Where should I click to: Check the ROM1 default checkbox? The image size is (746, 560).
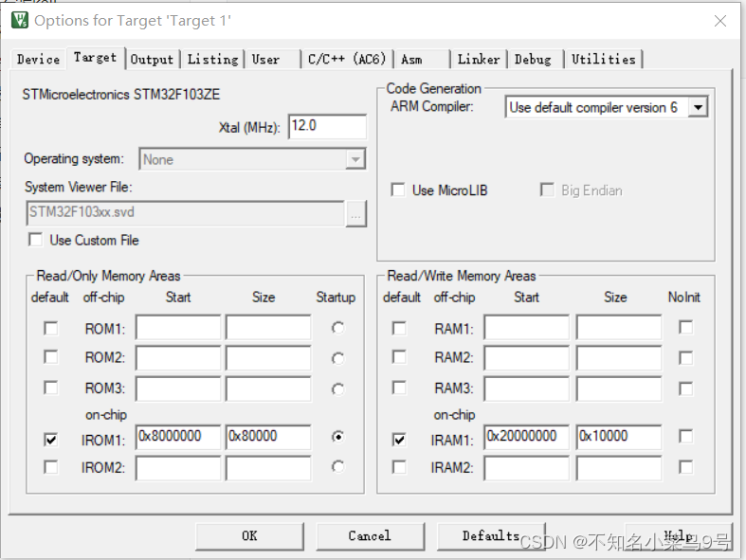50,328
